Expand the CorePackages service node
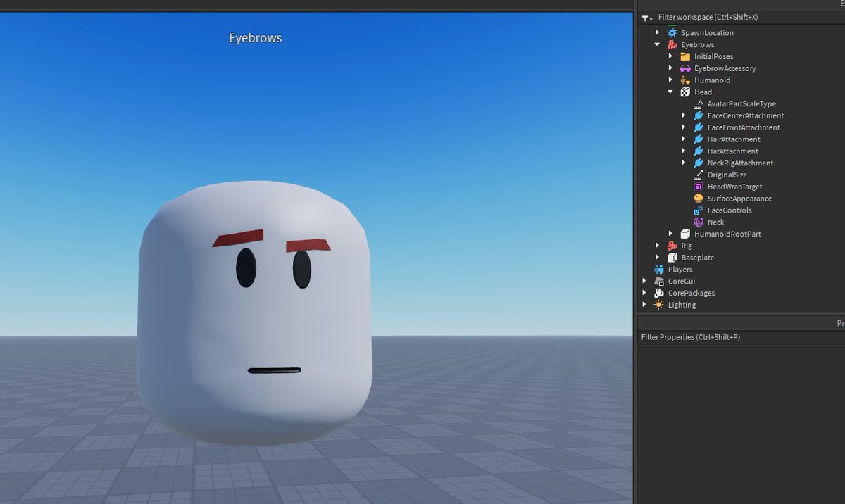Screen dimensions: 845x504 [x=644, y=294]
